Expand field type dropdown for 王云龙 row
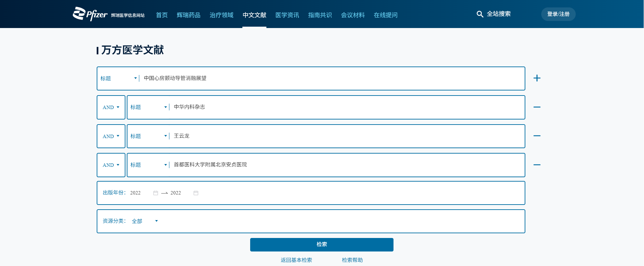Image resolution: width=644 pixels, height=266 pixels. (149, 136)
